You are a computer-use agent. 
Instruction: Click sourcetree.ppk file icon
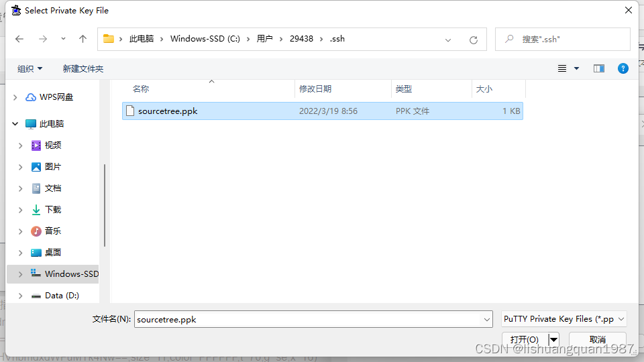tap(130, 111)
